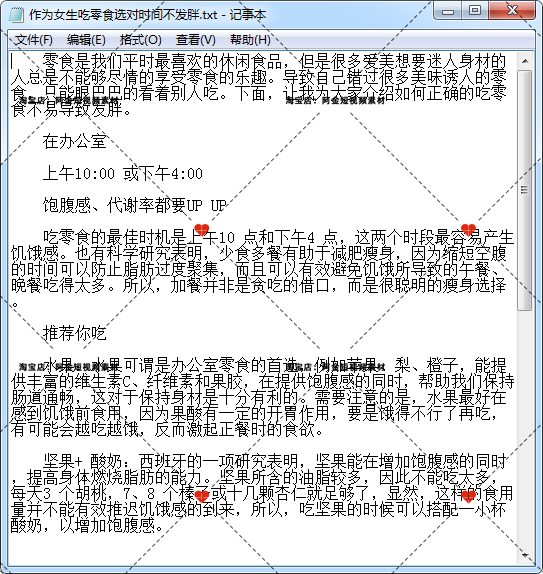
Task: Minimize the Notepad window
Action: tap(447, 11)
